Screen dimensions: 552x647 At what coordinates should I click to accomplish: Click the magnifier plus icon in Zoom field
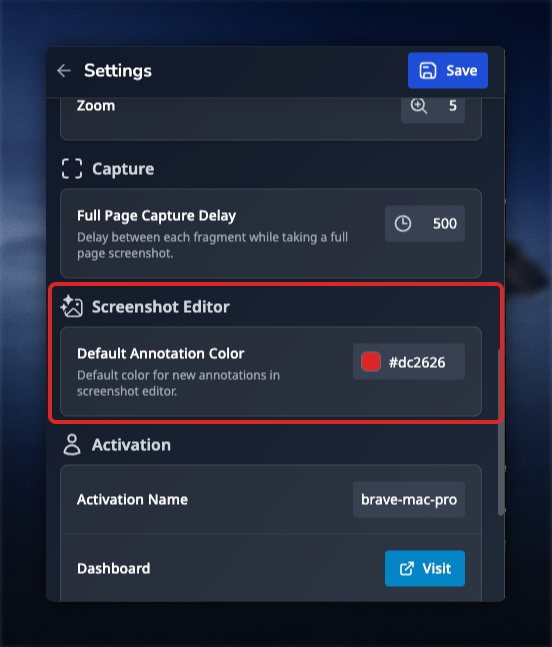click(419, 106)
